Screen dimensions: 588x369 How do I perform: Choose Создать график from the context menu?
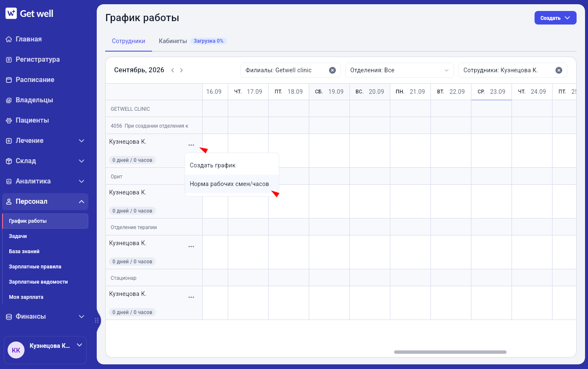[x=232, y=165]
